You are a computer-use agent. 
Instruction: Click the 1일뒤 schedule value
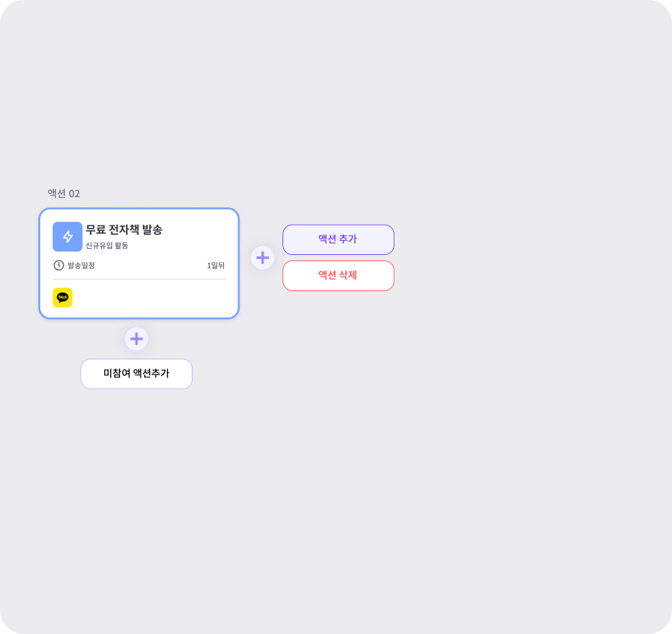point(216,265)
